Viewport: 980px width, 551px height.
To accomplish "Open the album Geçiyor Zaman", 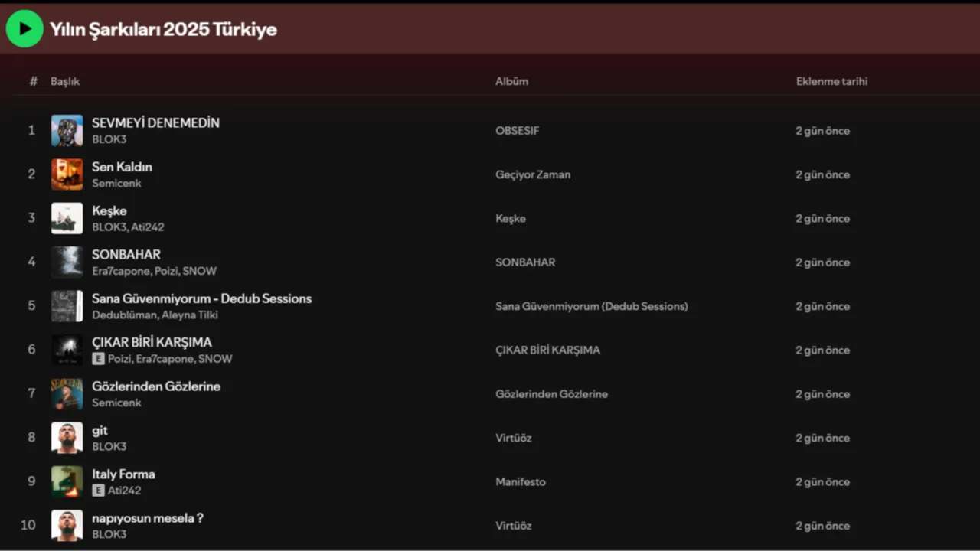I will 533,174.
